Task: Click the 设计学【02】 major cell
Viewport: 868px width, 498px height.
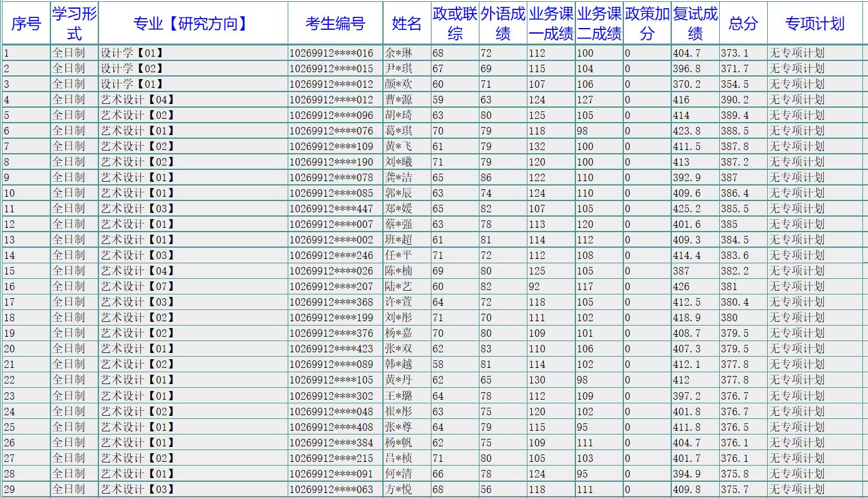Action: click(x=132, y=68)
